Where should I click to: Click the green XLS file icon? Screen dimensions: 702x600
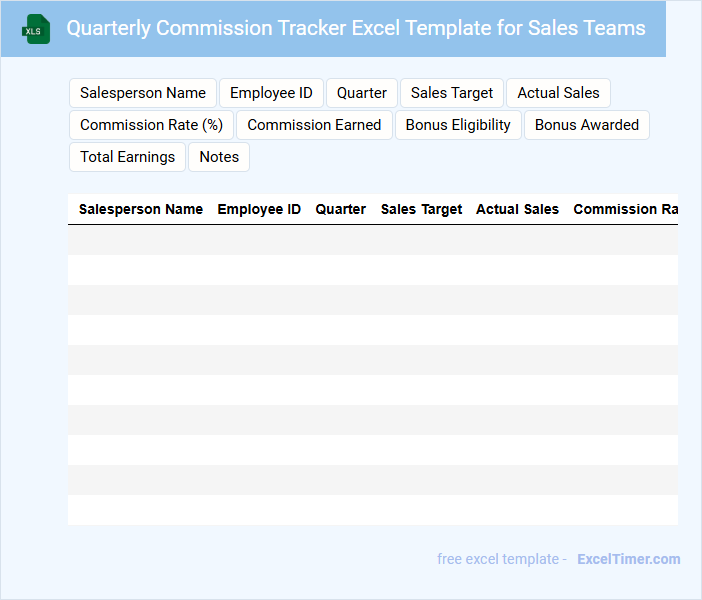click(36, 29)
